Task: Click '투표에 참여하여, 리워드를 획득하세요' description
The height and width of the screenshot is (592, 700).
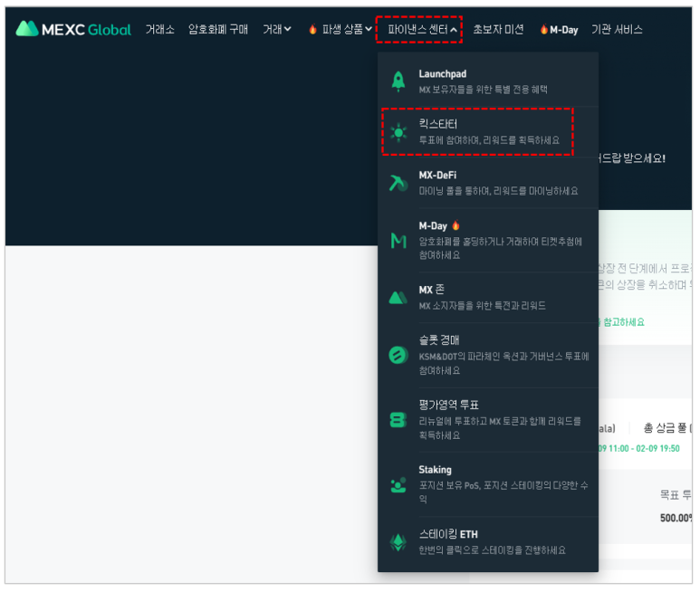Action: click(x=489, y=140)
